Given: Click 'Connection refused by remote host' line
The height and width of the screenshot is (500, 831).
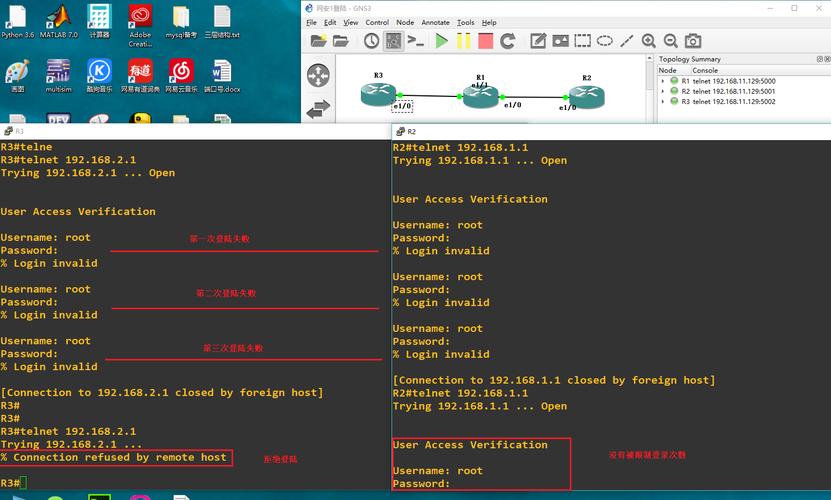Looking at the screenshot, I should [113, 457].
